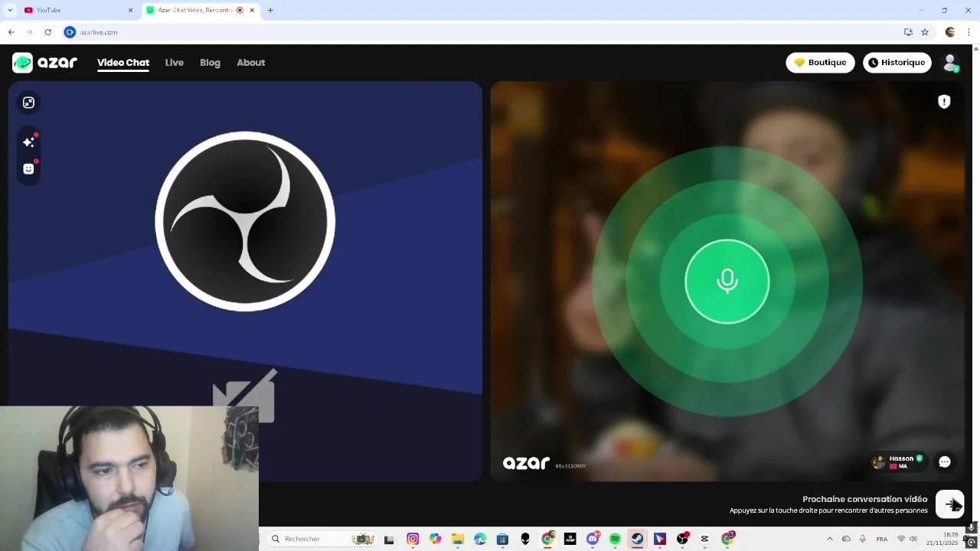Open Alienware app from the taskbar
The width and height of the screenshot is (980, 551).
[x=525, y=540]
